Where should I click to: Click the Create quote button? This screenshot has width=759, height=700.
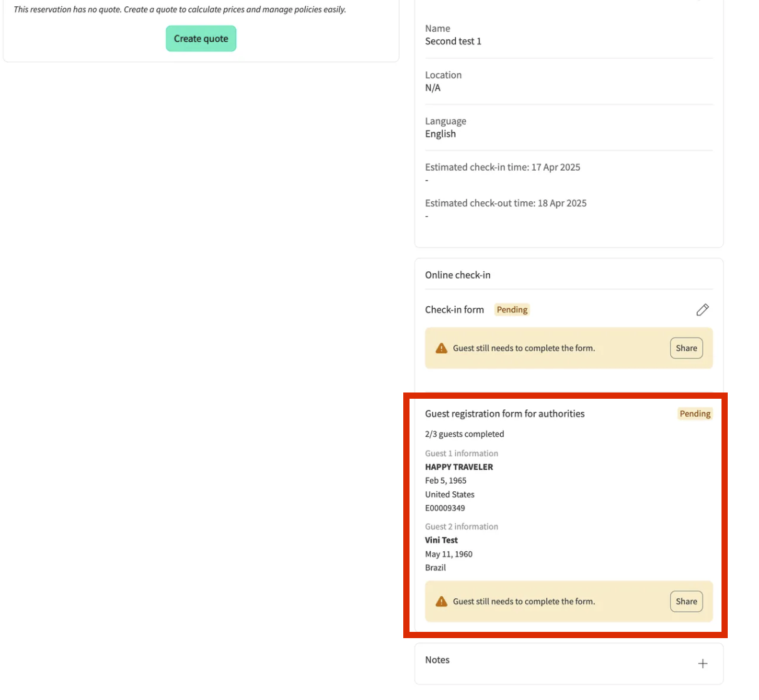pos(201,39)
